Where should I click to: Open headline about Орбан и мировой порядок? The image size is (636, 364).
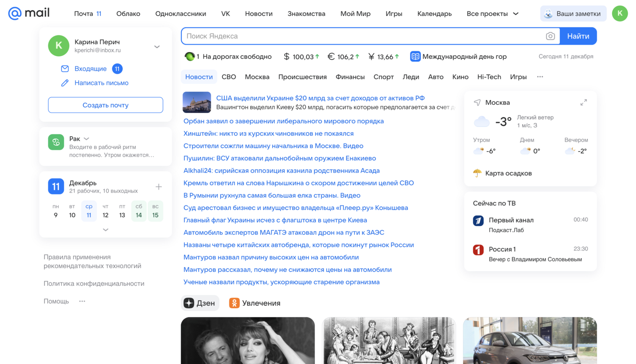(x=284, y=121)
